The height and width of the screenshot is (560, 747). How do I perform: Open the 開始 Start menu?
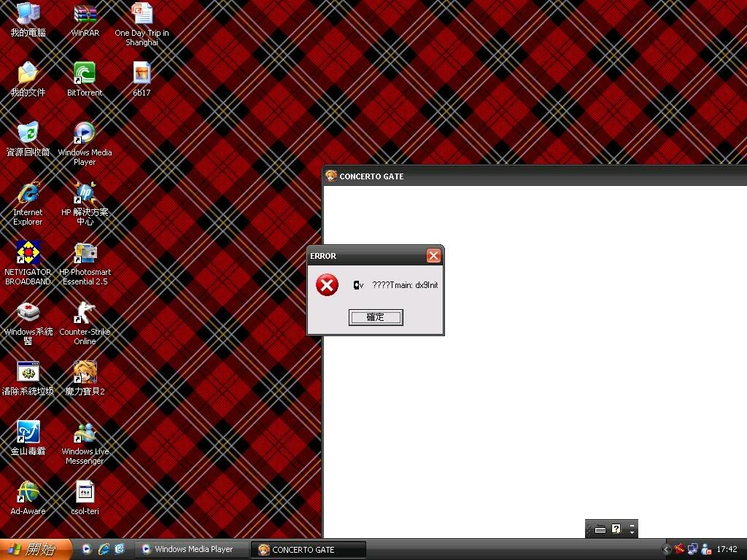[35, 549]
